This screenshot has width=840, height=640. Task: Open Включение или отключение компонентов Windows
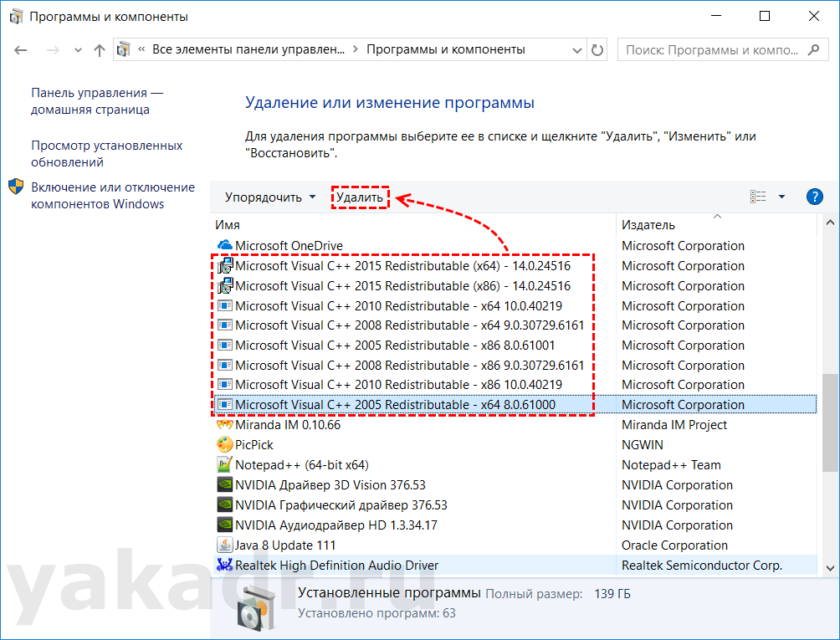click(x=112, y=196)
